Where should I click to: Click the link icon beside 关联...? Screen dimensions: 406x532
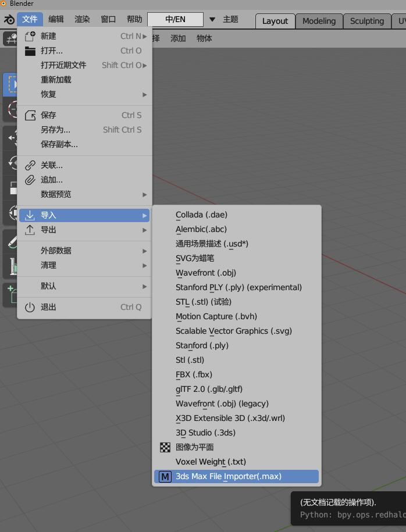30,165
